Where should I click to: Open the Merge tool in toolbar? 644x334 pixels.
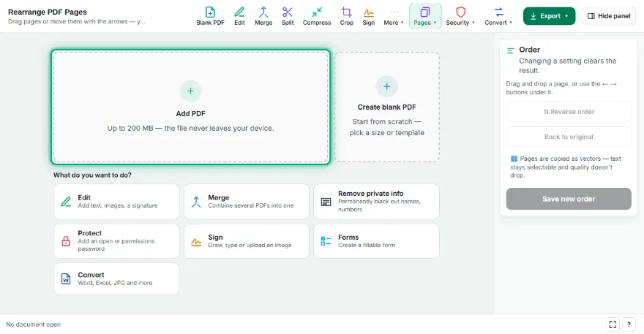[263, 16]
